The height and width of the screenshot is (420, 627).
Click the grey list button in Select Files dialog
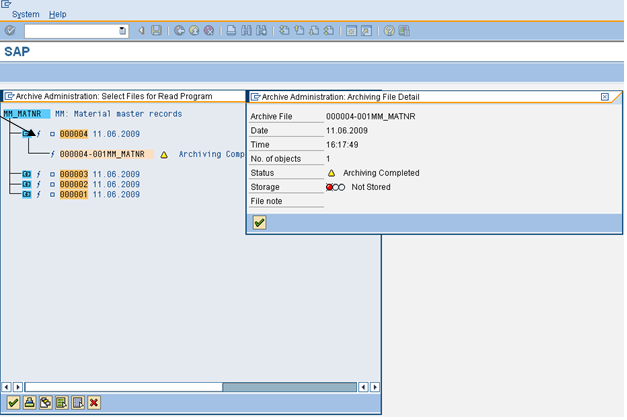tap(78, 402)
